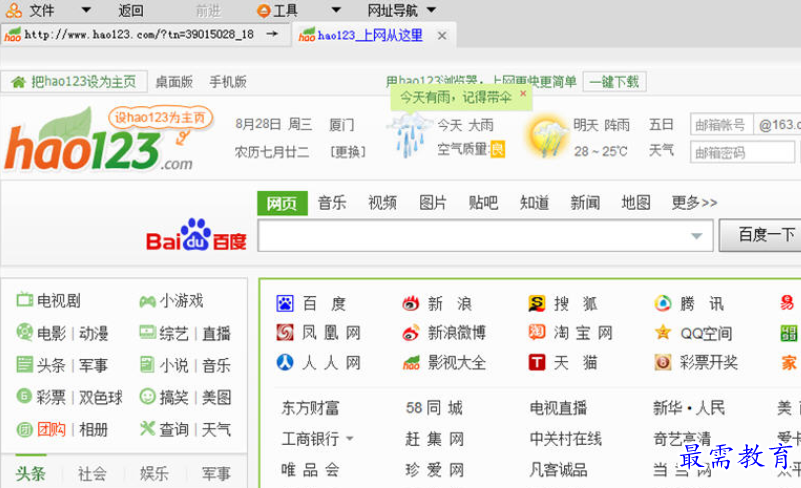Close the hao123 browser tab

(x=442, y=36)
